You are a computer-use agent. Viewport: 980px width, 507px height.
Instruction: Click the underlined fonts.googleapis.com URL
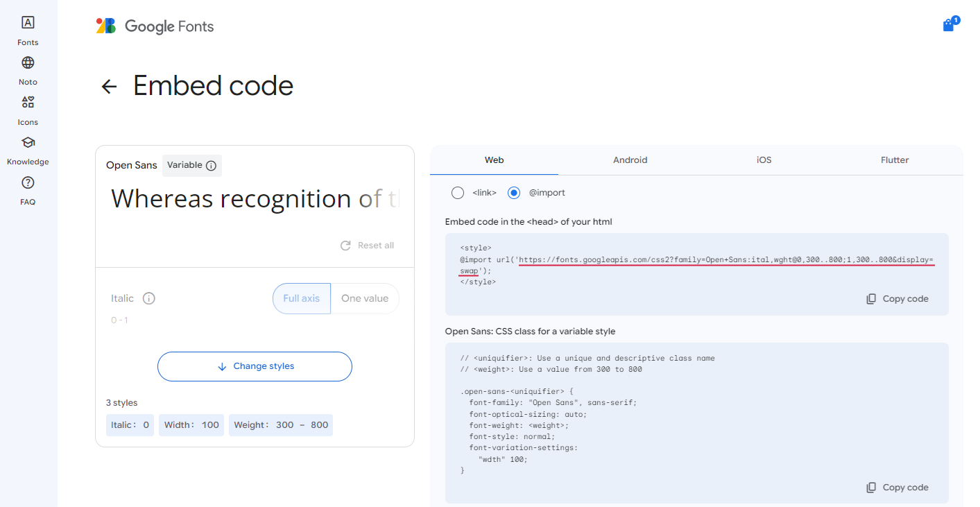[x=726, y=260]
